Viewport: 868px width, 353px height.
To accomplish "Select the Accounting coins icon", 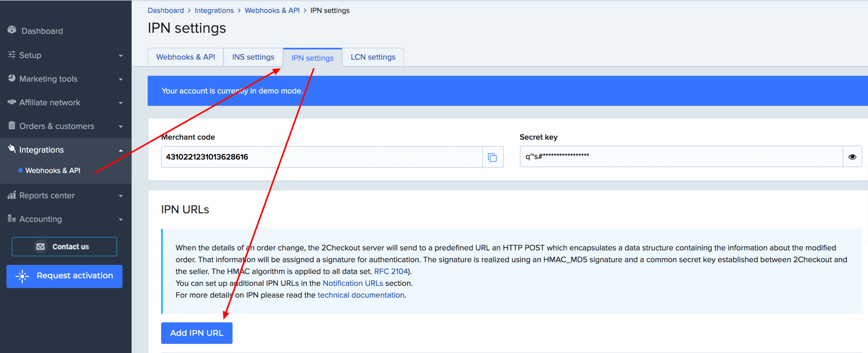I will coord(12,219).
